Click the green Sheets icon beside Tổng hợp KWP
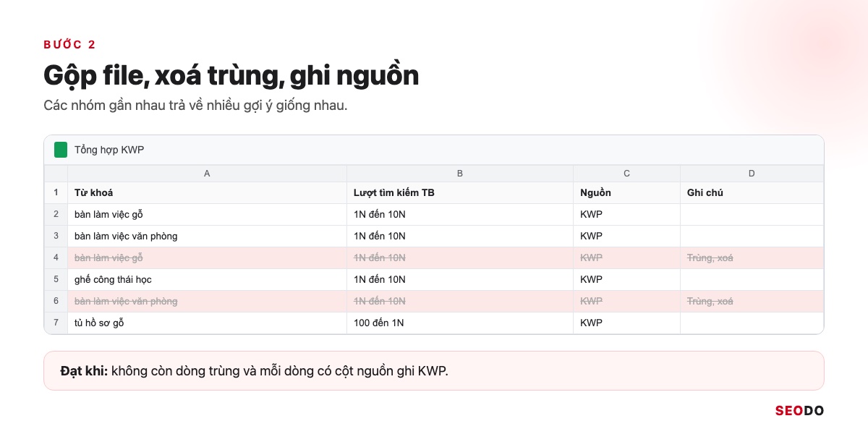 point(61,150)
